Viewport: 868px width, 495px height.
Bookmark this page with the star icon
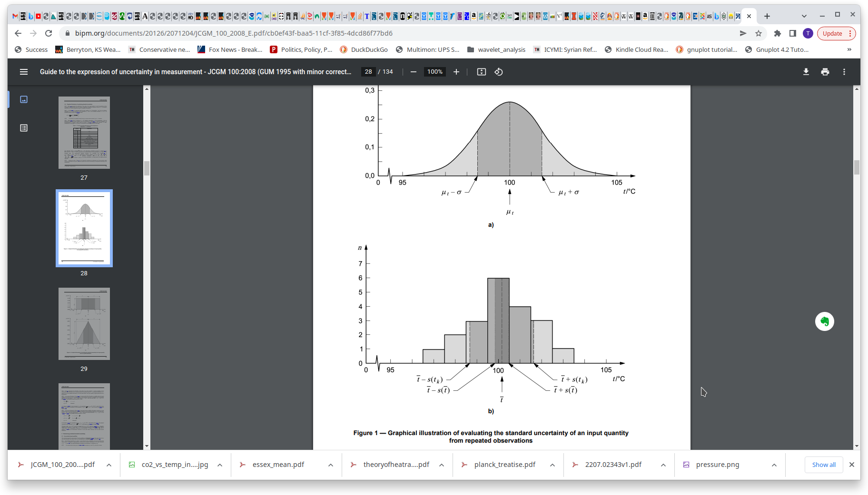tap(759, 33)
